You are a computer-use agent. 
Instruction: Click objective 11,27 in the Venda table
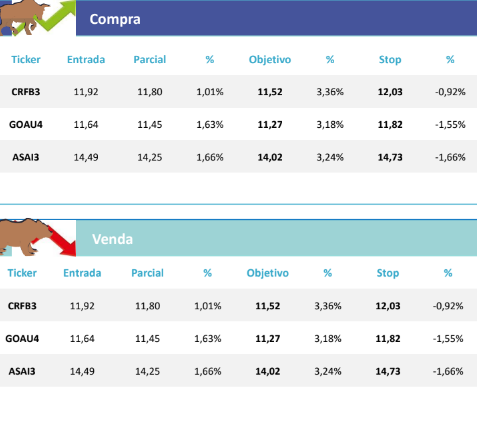(x=268, y=338)
